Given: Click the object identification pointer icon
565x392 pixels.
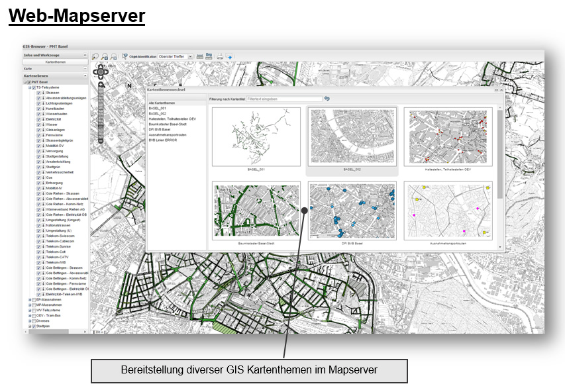Looking at the screenshot, I should click(x=125, y=57).
